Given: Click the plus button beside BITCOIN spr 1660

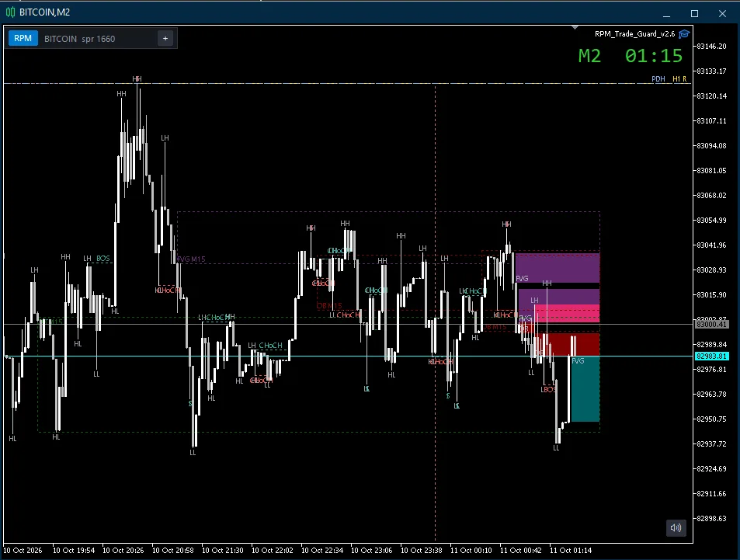Looking at the screenshot, I should click(x=165, y=38).
